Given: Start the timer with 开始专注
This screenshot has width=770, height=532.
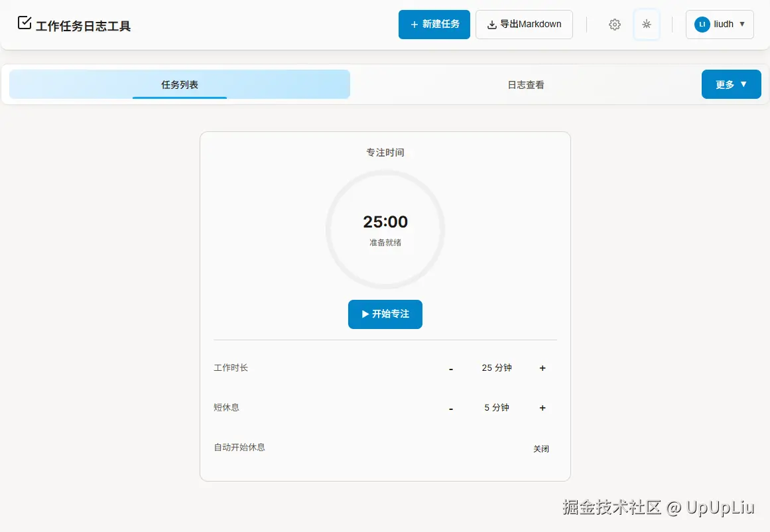Looking at the screenshot, I should (385, 314).
